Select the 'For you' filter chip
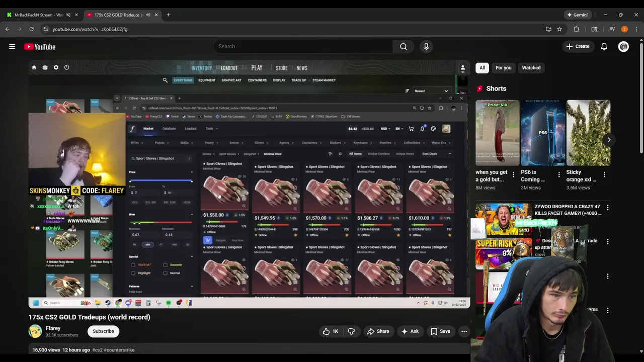 (503, 68)
